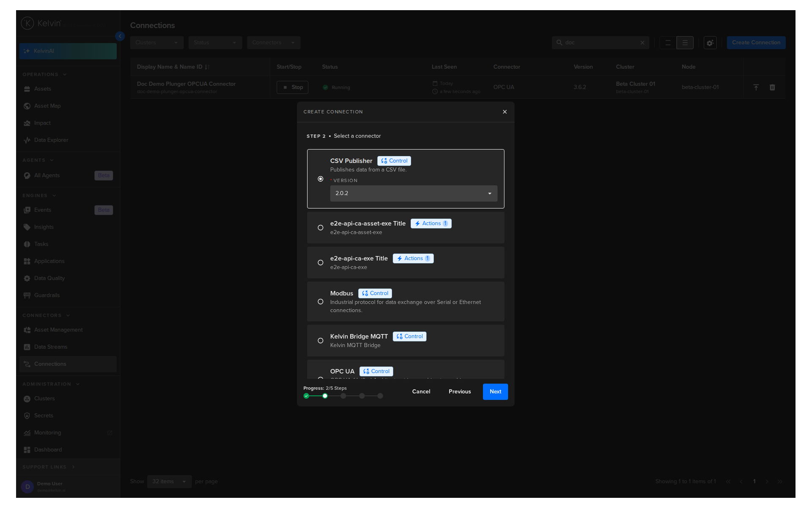The height and width of the screenshot is (508, 812).
Task: Click the Events icon in sidebar
Action: (27, 210)
